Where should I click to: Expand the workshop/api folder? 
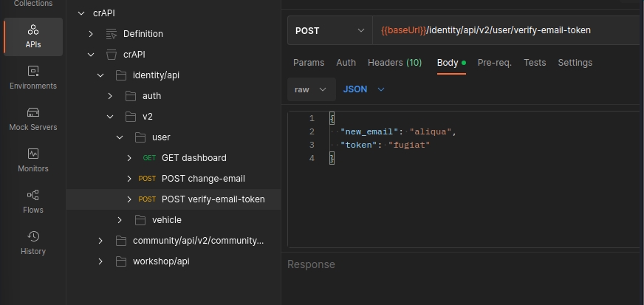(x=100, y=261)
